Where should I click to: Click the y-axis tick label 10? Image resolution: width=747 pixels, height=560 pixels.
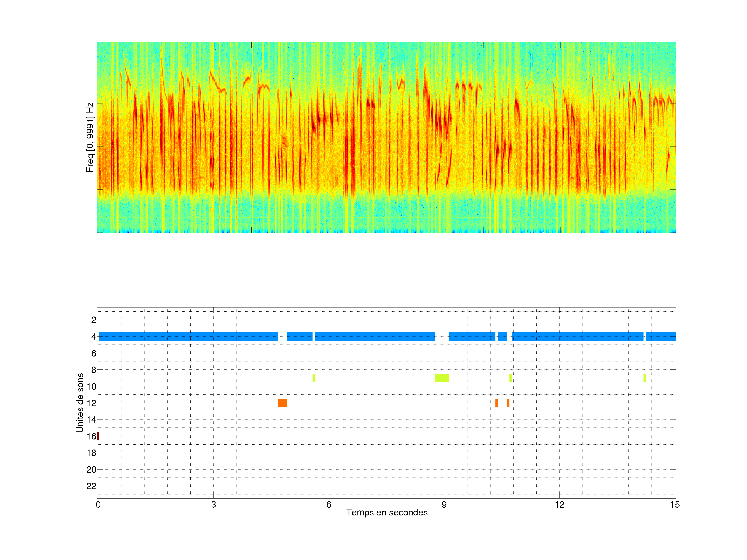pos(91,387)
